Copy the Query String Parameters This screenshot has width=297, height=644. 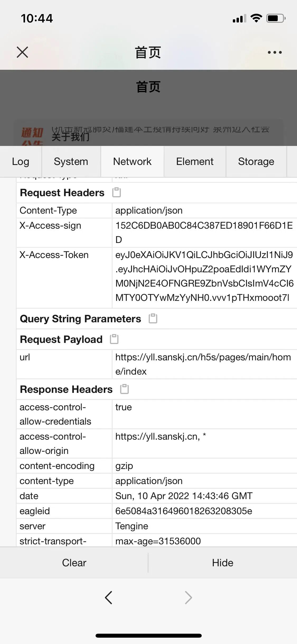click(x=153, y=319)
